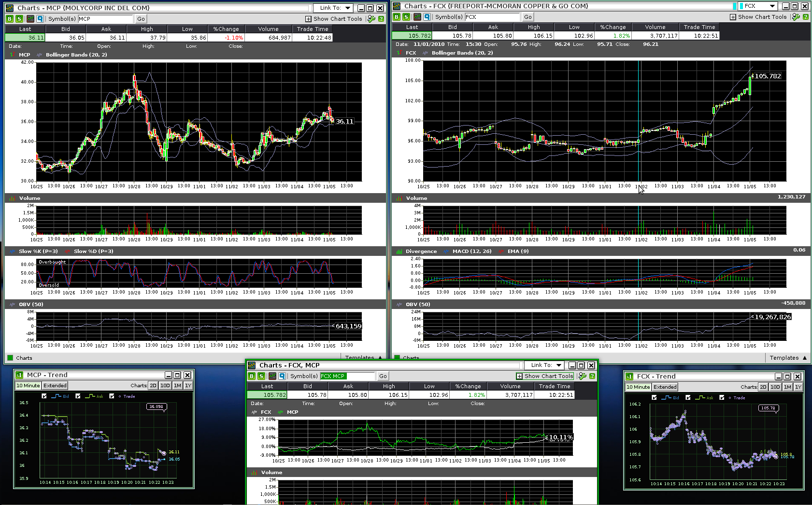Open Link To dropdown in MCP chart window
Screen dimensions: 812x505
click(x=333, y=8)
